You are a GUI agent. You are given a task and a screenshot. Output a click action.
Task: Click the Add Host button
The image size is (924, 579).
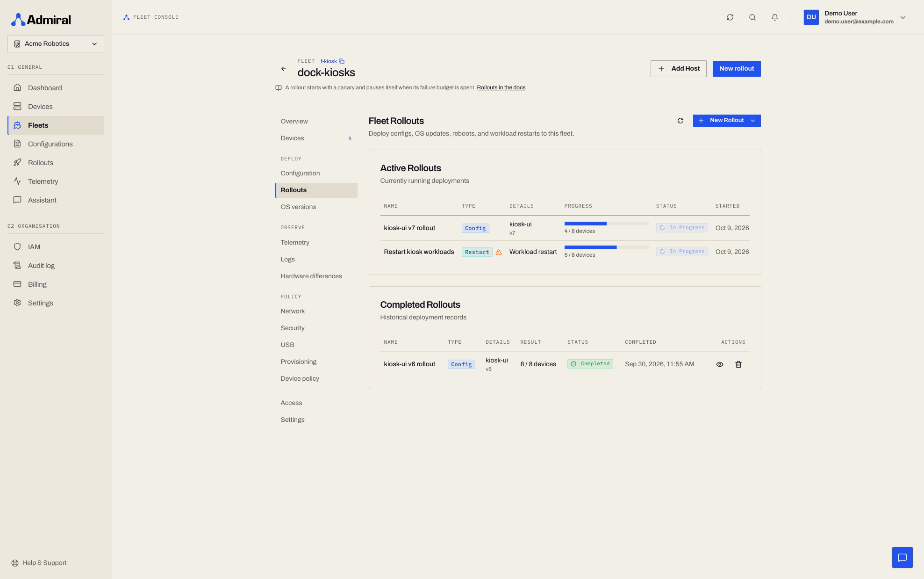678,69
